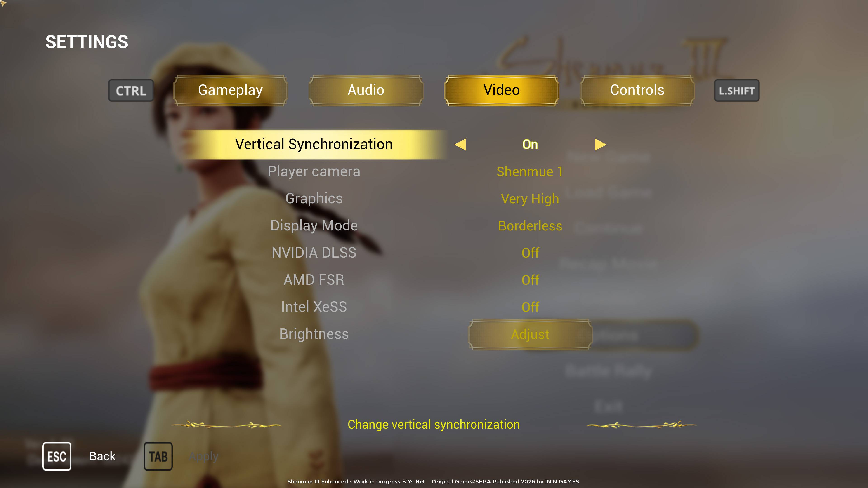Enable Intel XeSS upscaling
Screen dimensions: 868x488
point(530,307)
